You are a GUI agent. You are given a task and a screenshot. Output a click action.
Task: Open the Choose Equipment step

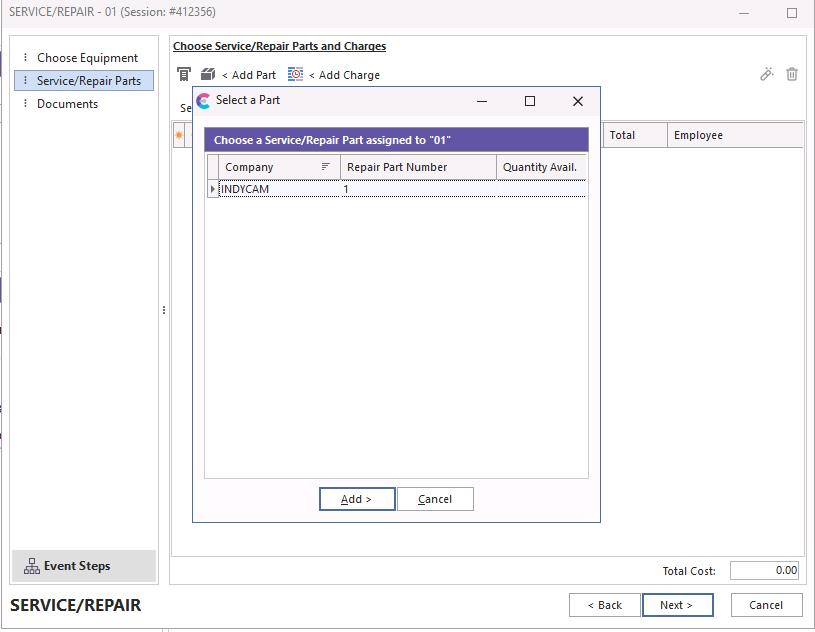coord(87,58)
